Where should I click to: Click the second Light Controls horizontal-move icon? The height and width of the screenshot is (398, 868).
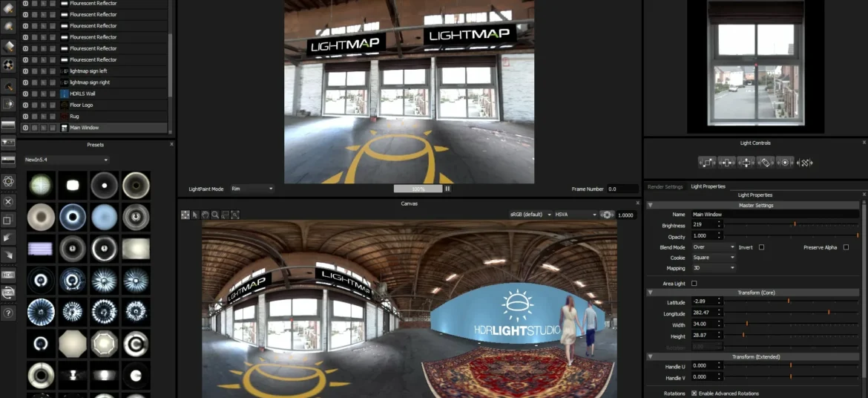point(726,163)
